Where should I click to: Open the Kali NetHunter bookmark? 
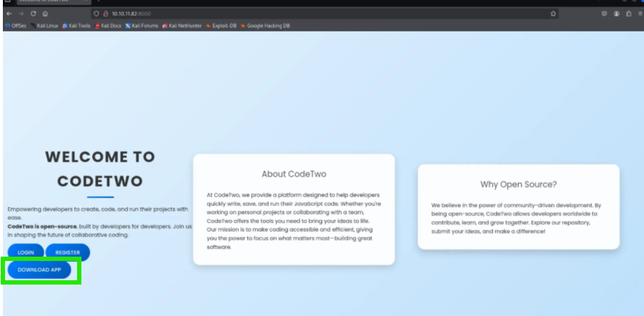click(x=182, y=26)
